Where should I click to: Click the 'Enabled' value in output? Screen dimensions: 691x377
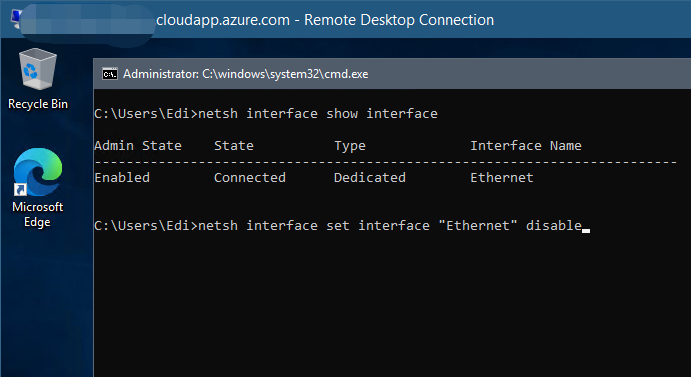tap(122, 178)
